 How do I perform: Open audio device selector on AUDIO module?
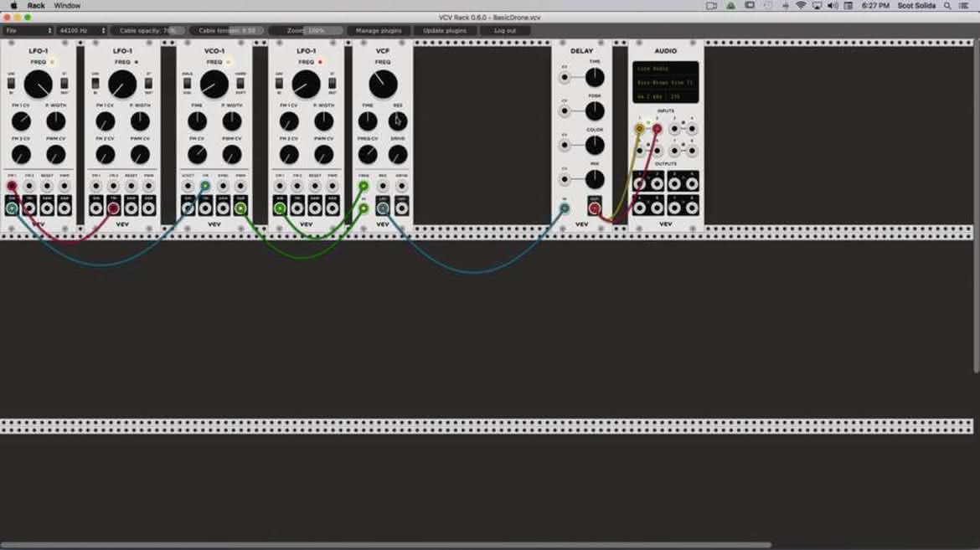(x=666, y=83)
